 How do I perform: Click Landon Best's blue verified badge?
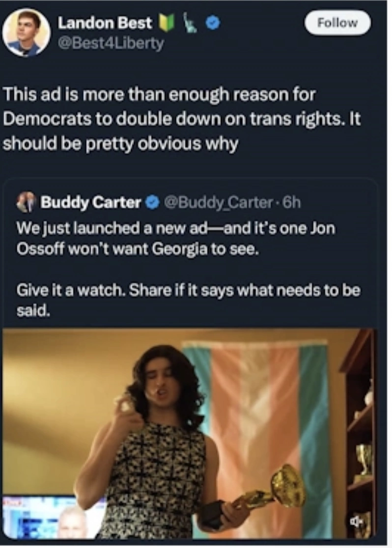click(213, 23)
